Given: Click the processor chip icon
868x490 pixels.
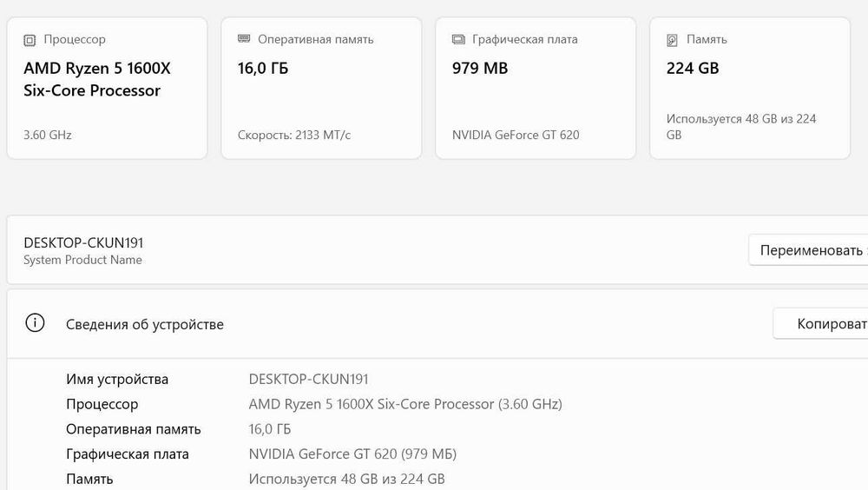Looking at the screenshot, I should [30, 40].
